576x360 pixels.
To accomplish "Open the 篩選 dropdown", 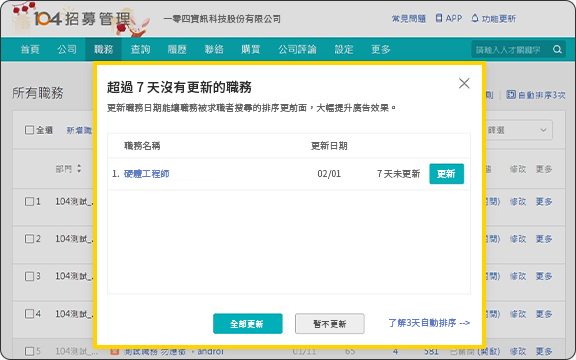I will [x=519, y=130].
